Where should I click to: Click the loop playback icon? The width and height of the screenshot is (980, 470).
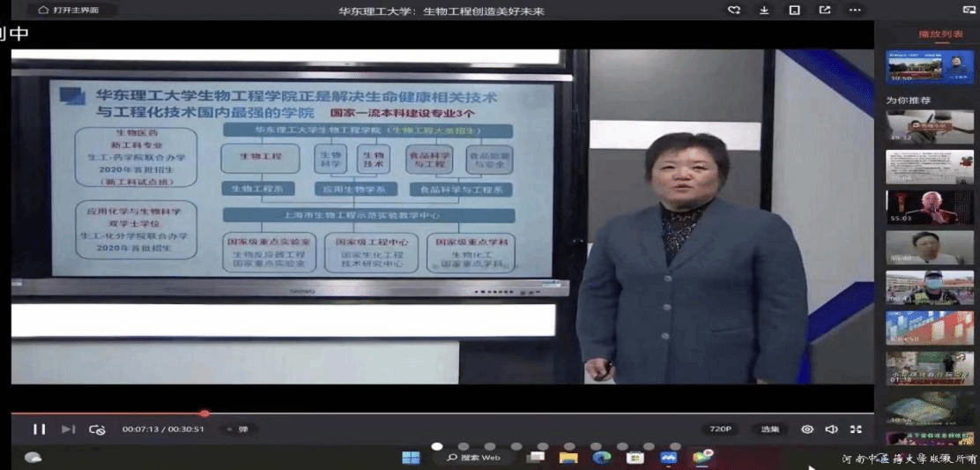click(x=97, y=429)
